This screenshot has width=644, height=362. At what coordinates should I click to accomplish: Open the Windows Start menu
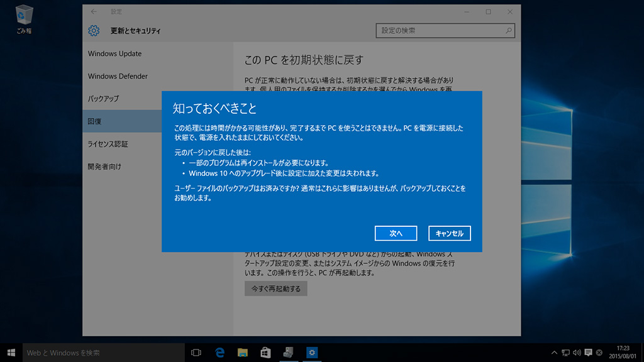[11, 353]
